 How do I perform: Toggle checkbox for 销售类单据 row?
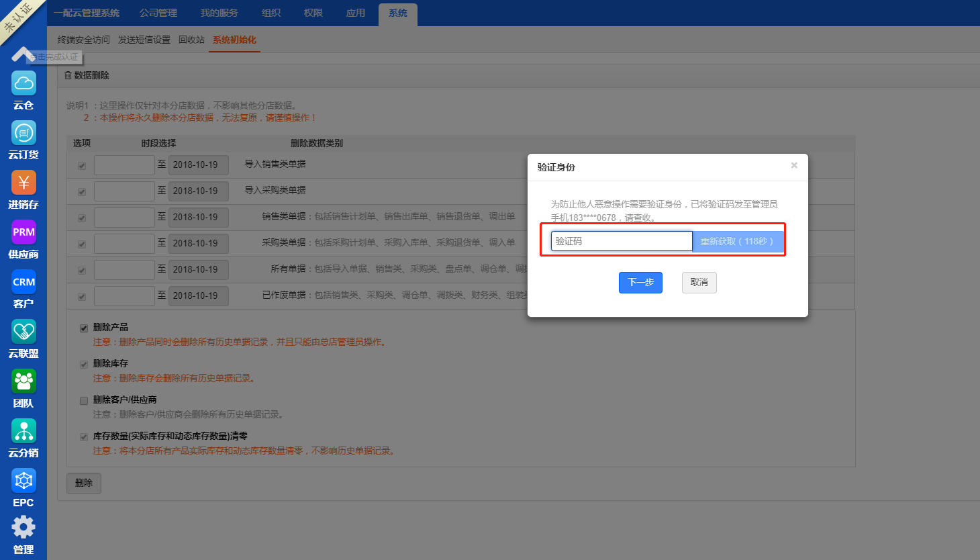click(82, 218)
